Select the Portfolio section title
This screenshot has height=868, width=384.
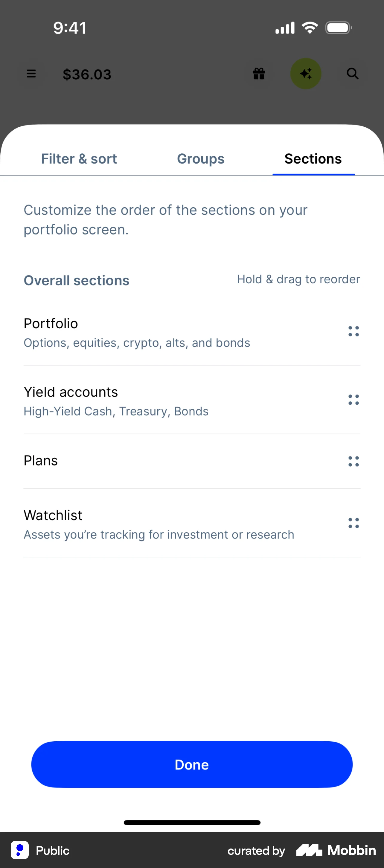click(x=51, y=323)
